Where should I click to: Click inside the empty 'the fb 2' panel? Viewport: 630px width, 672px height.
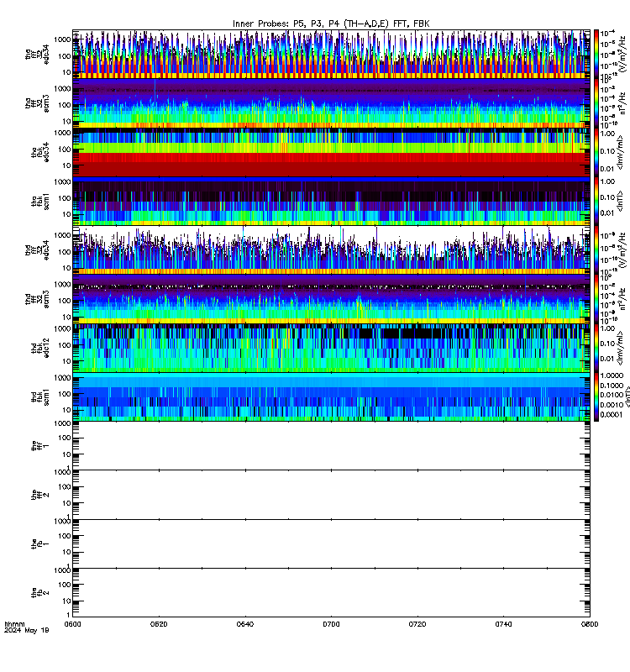click(x=331, y=593)
